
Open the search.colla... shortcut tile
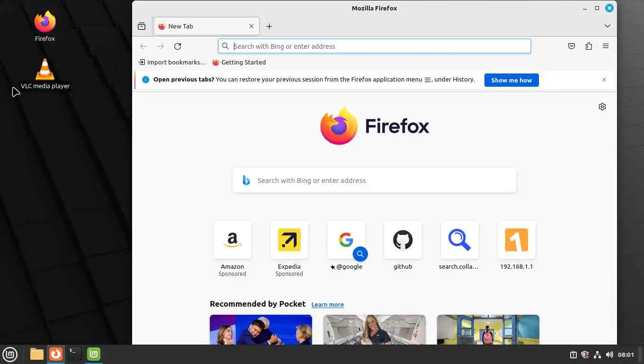(x=460, y=246)
